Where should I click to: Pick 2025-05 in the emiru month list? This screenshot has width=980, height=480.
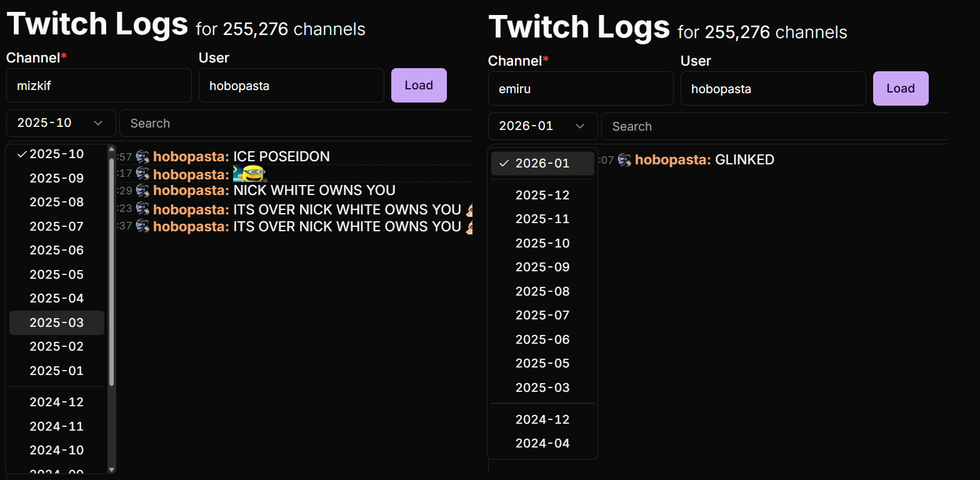(542, 363)
